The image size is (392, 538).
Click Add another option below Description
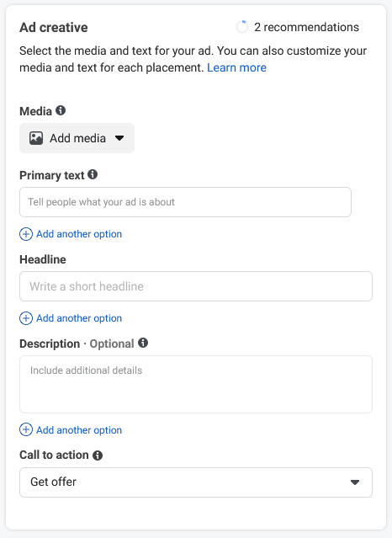(79, 430)
